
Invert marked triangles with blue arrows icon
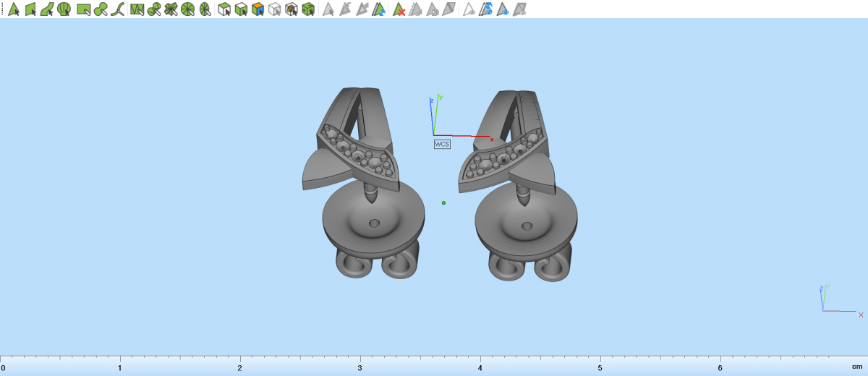pyautogui.click(x=378, y=9)
